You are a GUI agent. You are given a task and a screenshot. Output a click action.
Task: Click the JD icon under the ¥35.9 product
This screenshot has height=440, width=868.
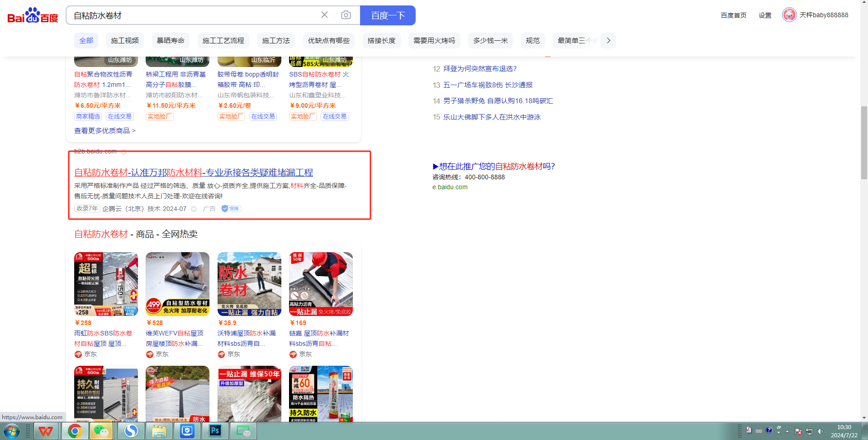[x=222, y=354]
